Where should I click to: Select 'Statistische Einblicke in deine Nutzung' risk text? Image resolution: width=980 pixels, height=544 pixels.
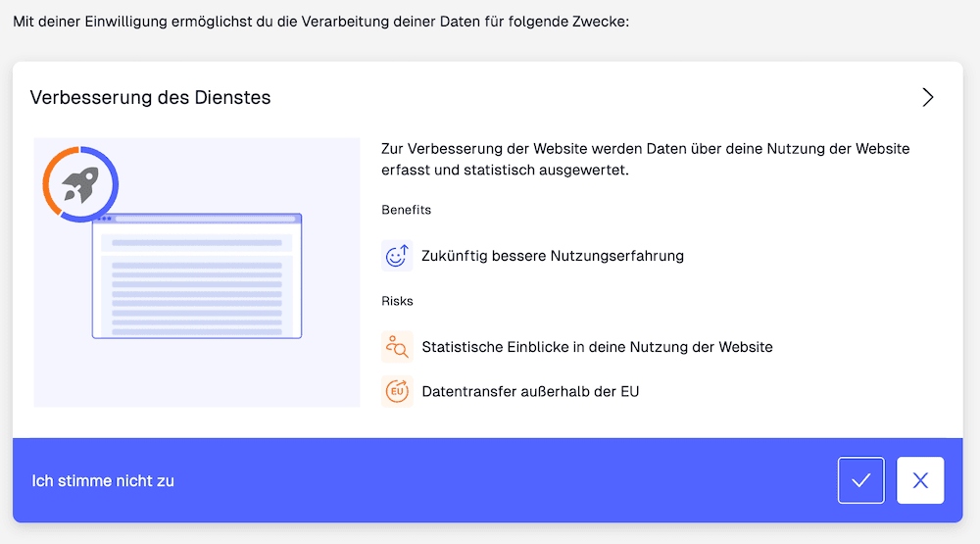[x=597, y=347]
